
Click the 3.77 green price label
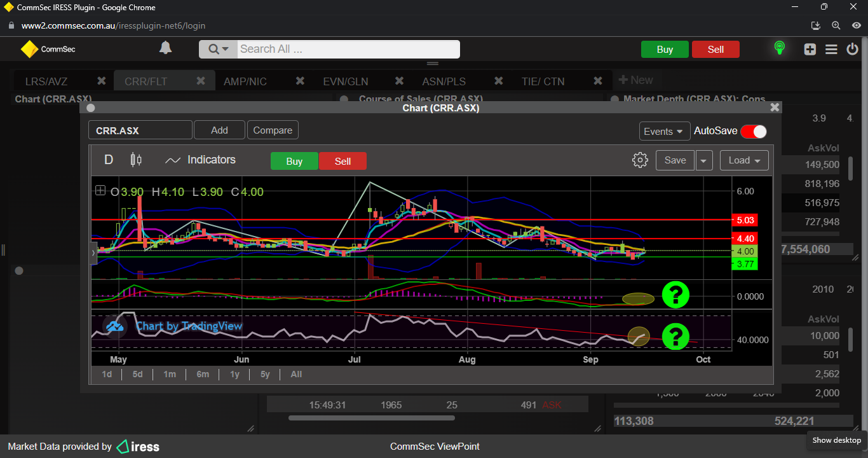pyautogui.click(x=745, y=263)
